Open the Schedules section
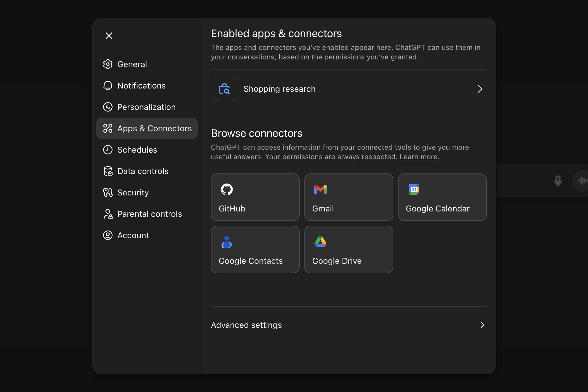 137,150
